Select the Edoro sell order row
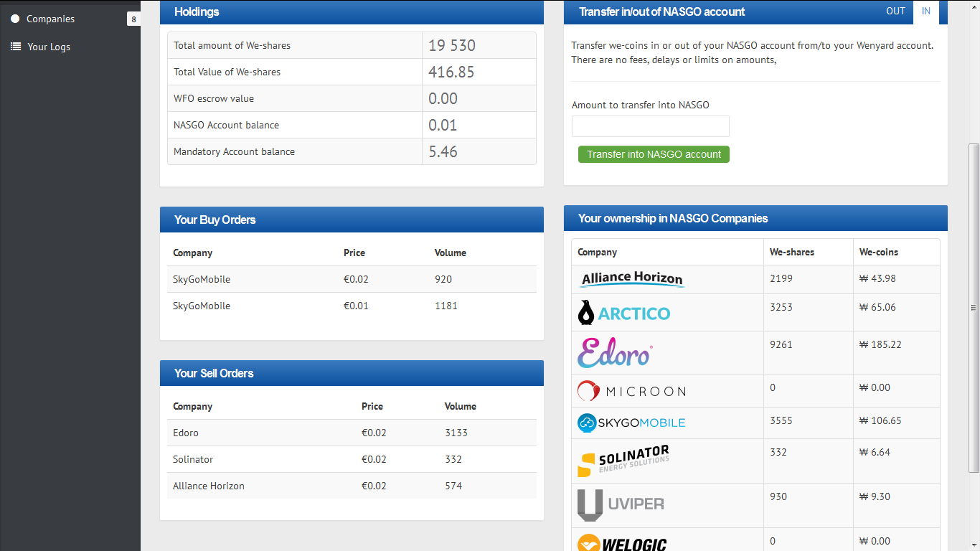The width and height of the screenshot is (980, 551). point(352,433)
